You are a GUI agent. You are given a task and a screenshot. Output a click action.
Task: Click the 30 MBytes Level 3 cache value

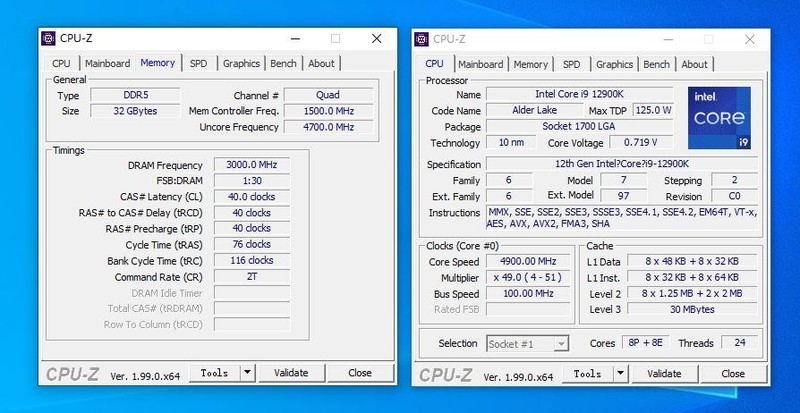point(692,309)
